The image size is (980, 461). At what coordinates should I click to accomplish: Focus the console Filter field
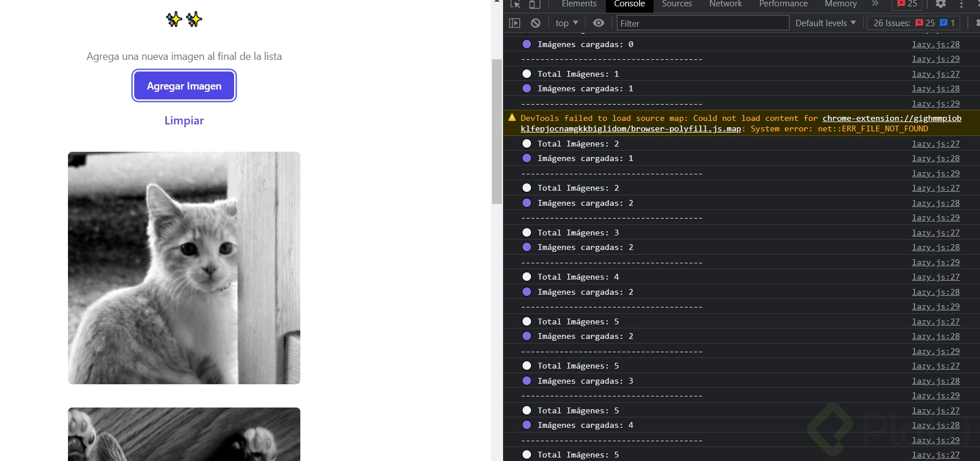point(702,23)
